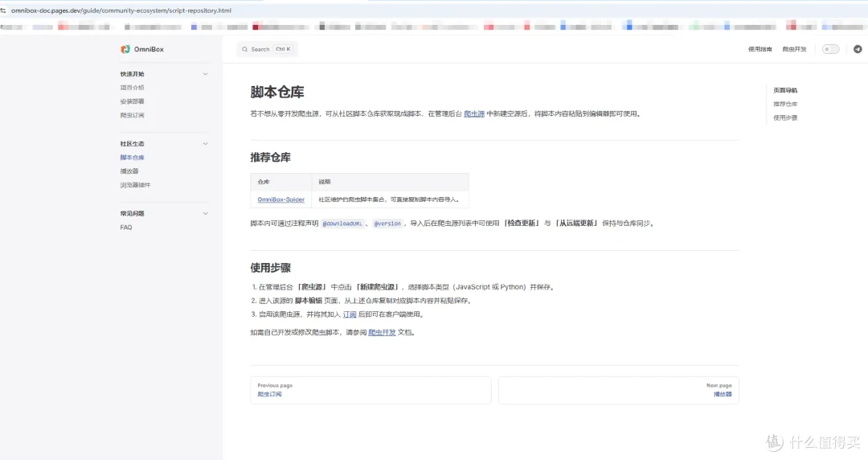868x460 pixels.
Task: Collapse the 快速开始 sidebar section chevron
Action: coord(206,74)
